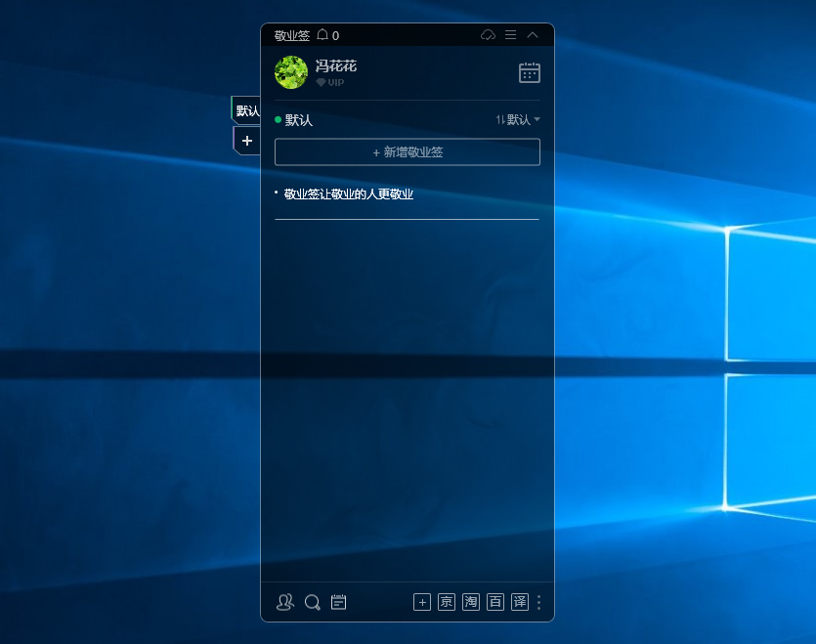Open the contacts icon in bottom bar
The image size is (816, 644).
click(284, 602)
